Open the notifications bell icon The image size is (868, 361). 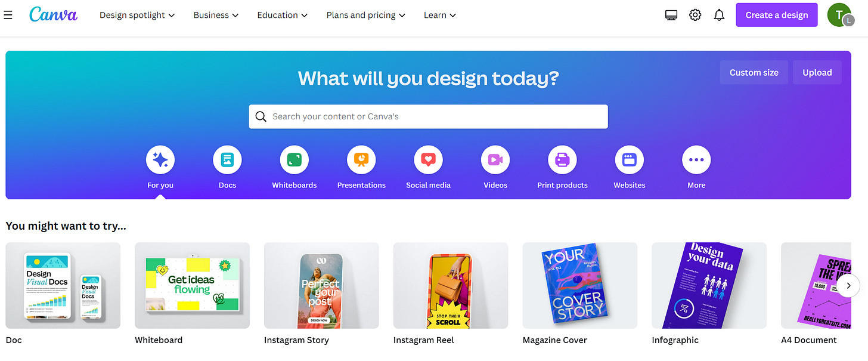719,15
